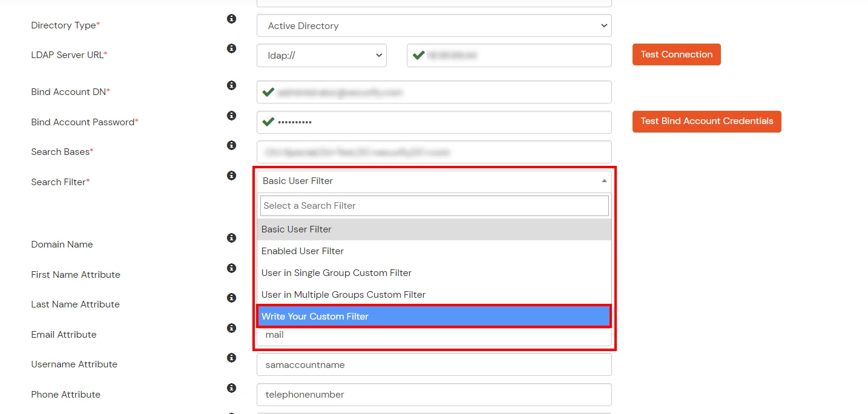Click the Test Connection button

677,54
